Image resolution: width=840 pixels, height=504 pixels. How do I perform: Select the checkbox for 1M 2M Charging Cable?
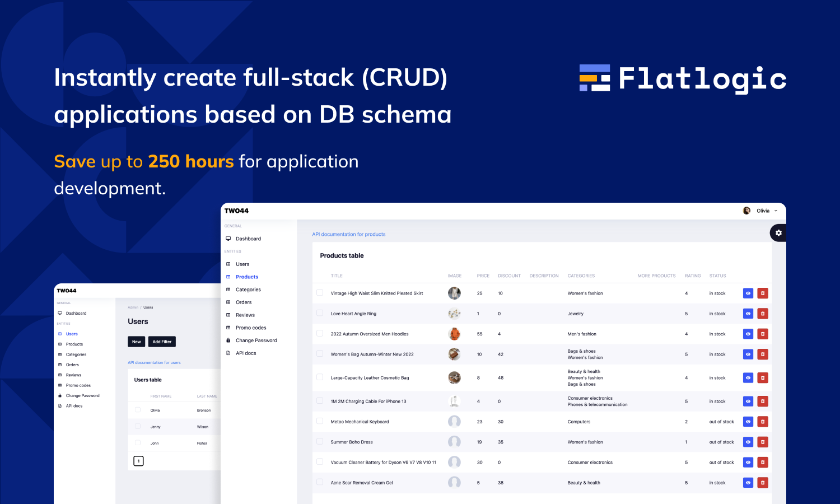pos(319,401)
